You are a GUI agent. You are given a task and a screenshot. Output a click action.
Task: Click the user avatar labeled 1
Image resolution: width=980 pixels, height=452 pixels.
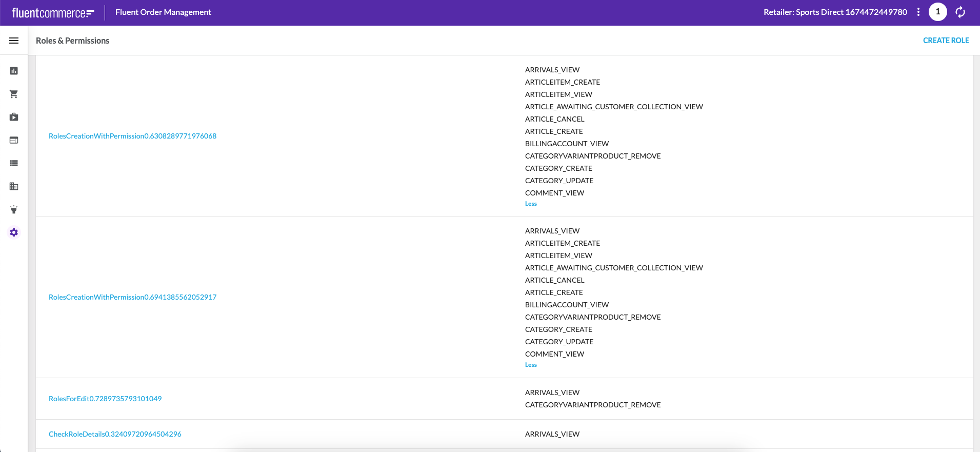coord(937,12)
